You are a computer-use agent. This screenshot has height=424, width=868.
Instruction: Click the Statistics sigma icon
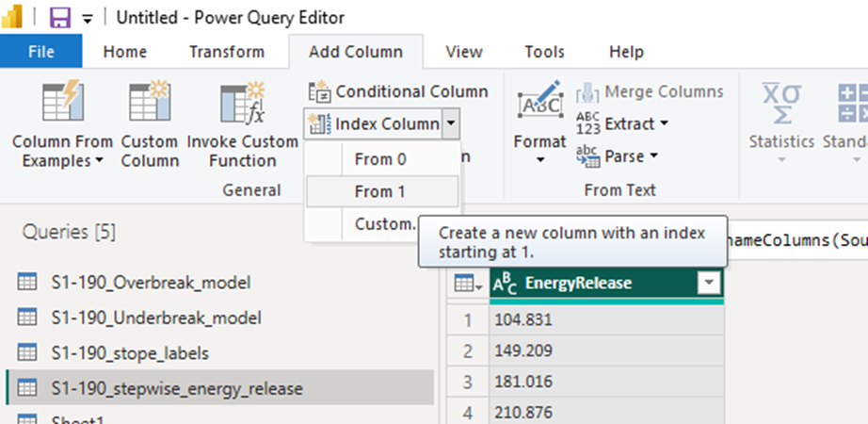tap(781, 103)
